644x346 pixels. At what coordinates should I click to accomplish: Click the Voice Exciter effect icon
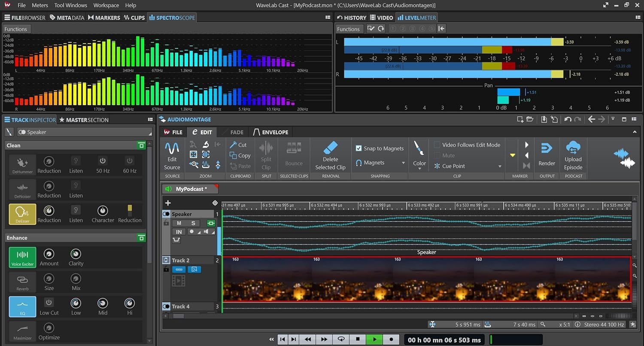click(22, 258)
